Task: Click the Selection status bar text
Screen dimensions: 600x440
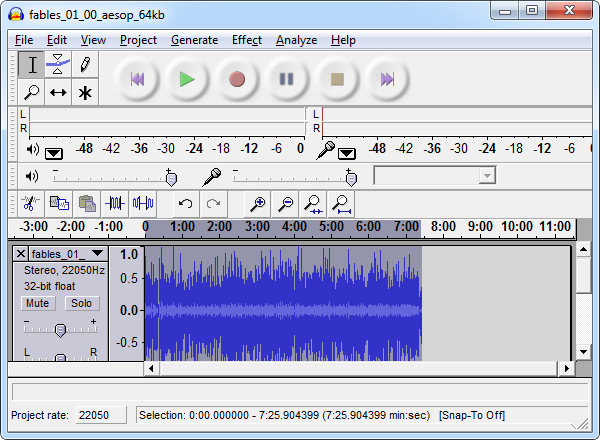Action: pyautogui.click(x=322, y=415)
